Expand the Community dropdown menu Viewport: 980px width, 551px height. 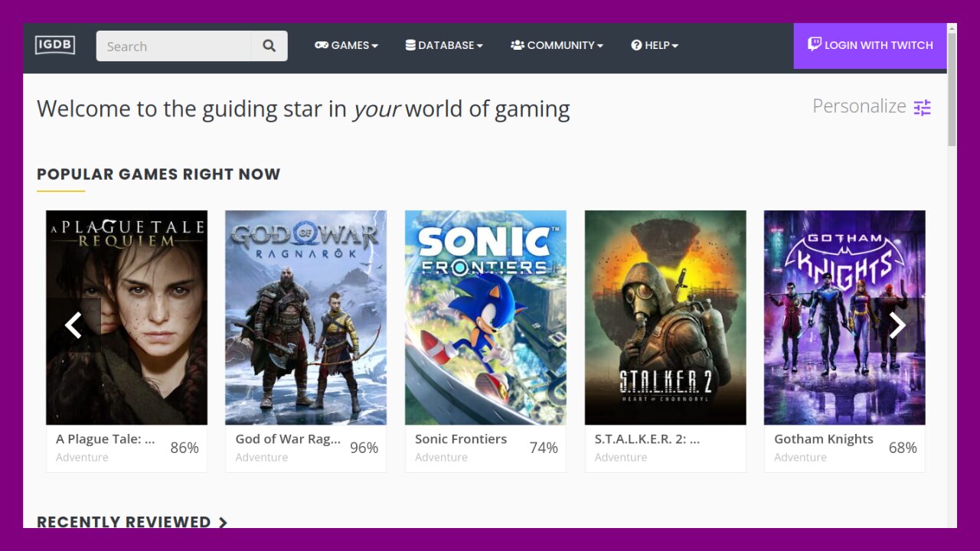(x=557, y=45)
